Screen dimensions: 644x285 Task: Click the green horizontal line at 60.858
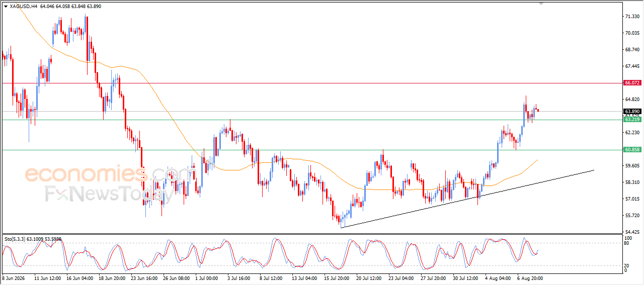pyautogui.click(x=312, y=150)
